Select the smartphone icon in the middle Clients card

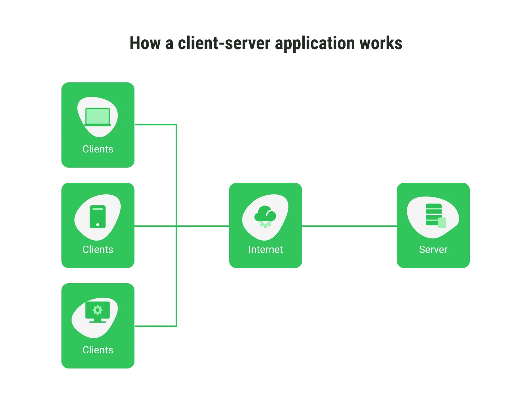coord(98,217)
